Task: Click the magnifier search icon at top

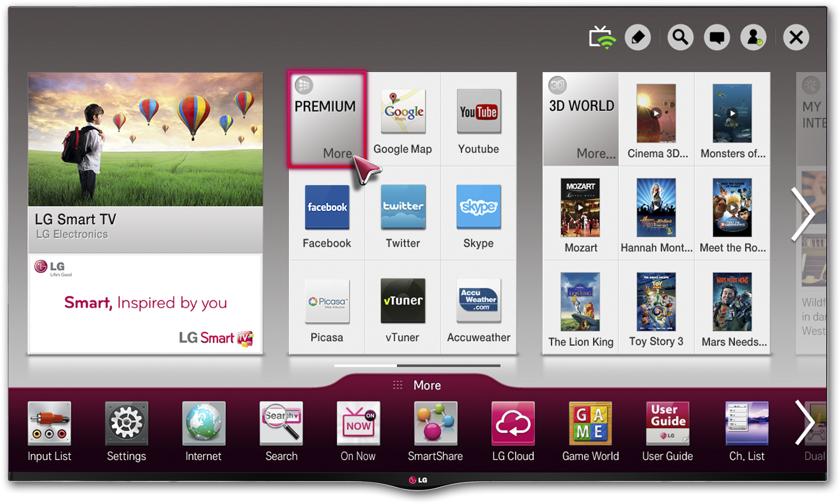Action: coord(680,37)
